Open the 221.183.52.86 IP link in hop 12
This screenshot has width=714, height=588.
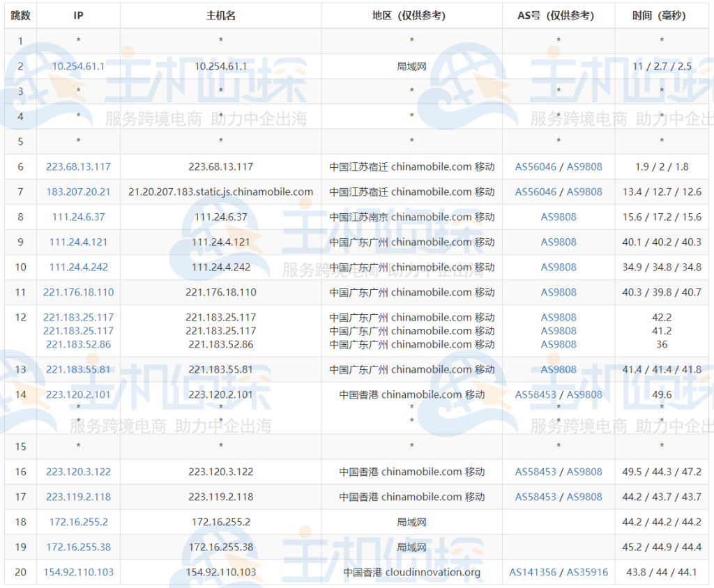[x=78, y=344]
